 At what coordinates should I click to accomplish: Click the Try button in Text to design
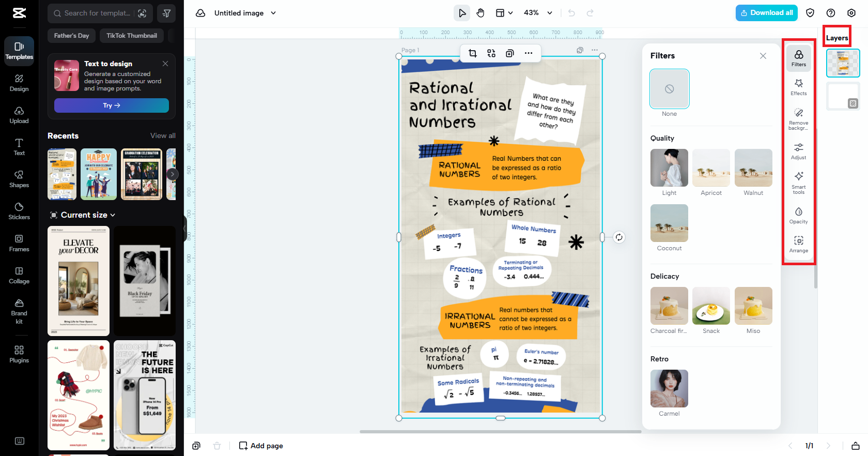pyautogui.click(x=112, y=105)
